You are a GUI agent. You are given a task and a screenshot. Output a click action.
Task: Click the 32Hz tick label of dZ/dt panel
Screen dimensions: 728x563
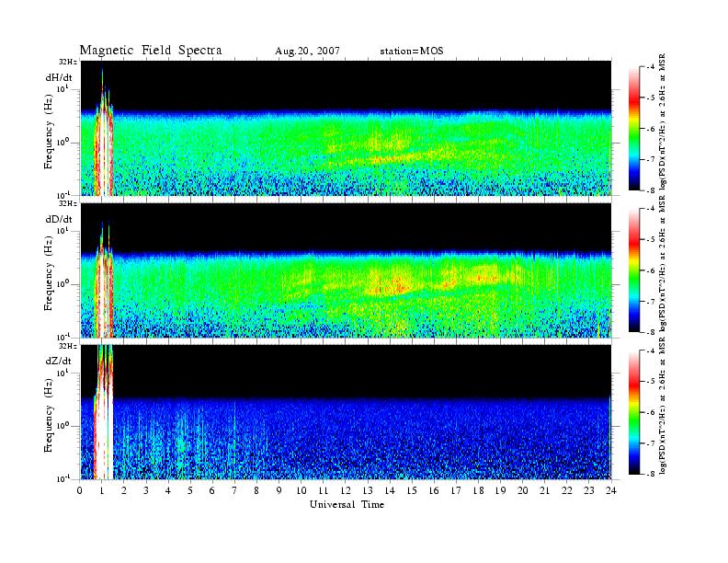[68, 346]
